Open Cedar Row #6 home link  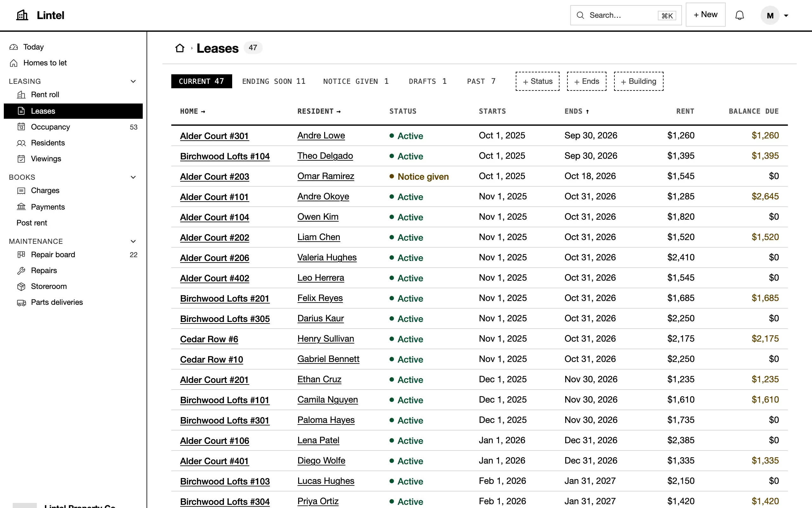[x=209, y=339]
